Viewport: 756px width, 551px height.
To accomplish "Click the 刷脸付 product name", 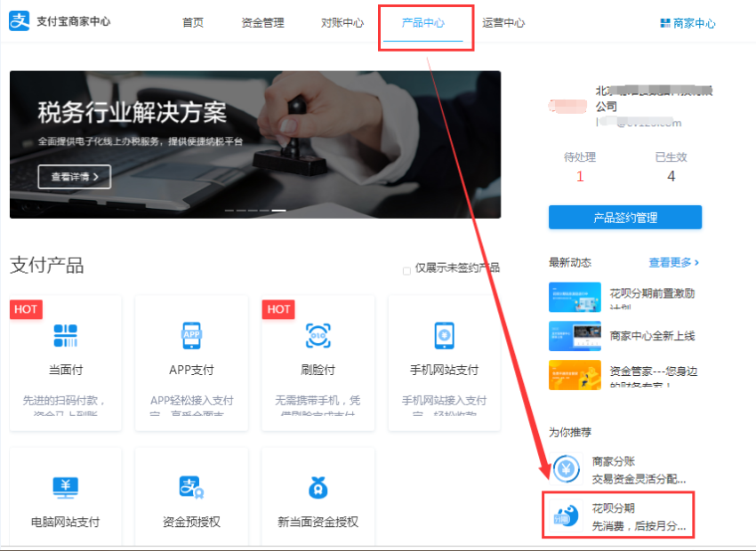I will (318, 370).
